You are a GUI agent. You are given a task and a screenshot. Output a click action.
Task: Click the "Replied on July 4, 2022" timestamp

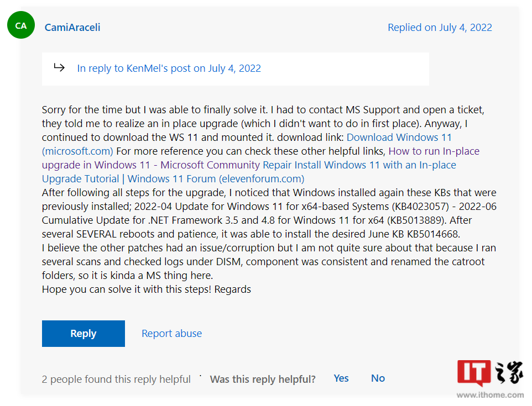440,28
